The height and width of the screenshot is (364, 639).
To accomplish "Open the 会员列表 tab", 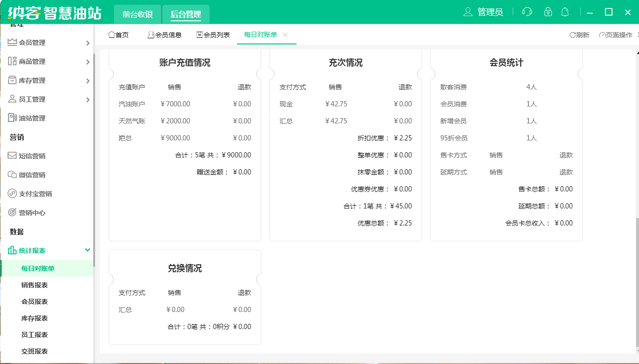I will coord(213,35).
